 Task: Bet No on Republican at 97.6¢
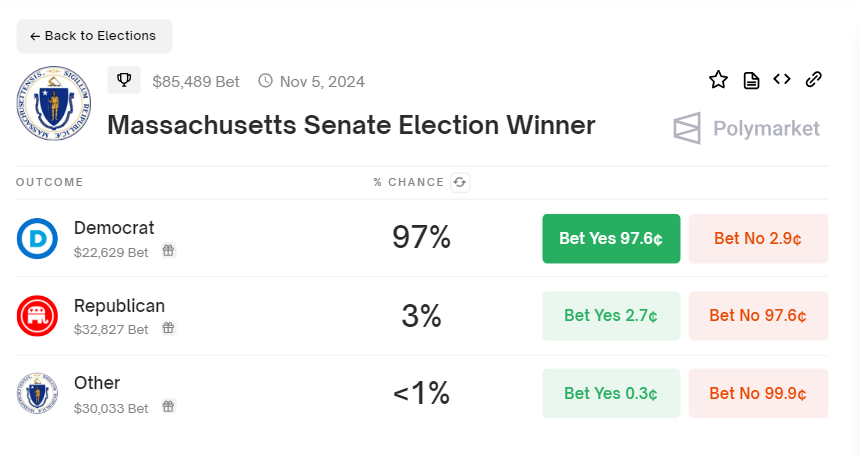click(758, 316)
